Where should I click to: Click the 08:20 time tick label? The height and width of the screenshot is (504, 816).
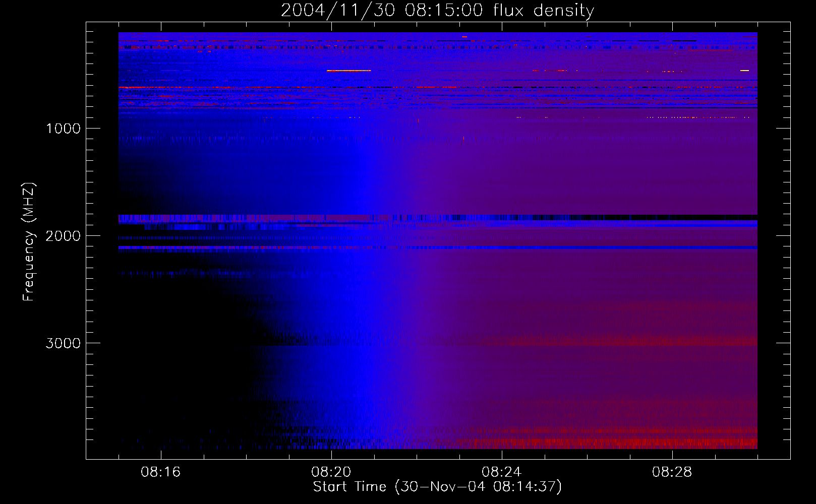tap(331, 472)
